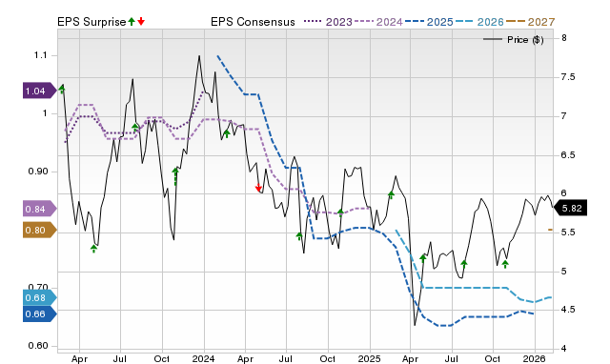Select the light purple 0.84 value badge
Viewport: 610px width, 364px height.
[40, 210]
